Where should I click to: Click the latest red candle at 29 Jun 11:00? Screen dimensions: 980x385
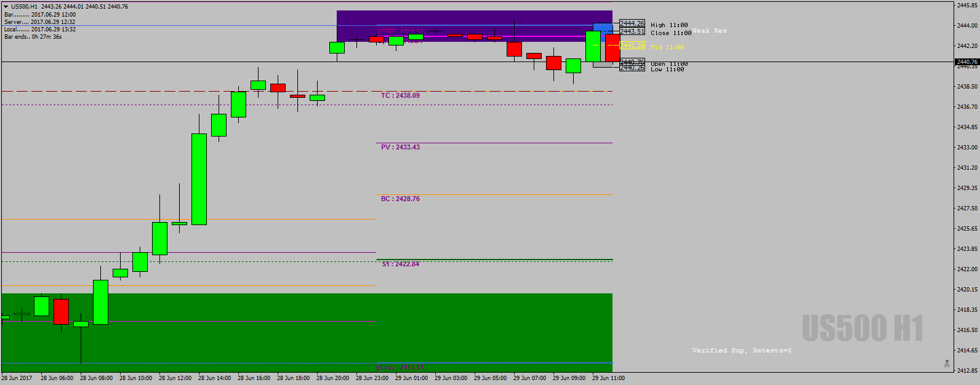point(612,48)
